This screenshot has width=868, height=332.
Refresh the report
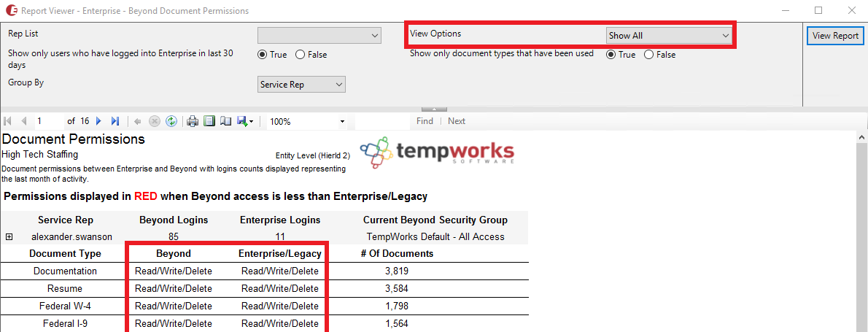click(x=171, y=121)
